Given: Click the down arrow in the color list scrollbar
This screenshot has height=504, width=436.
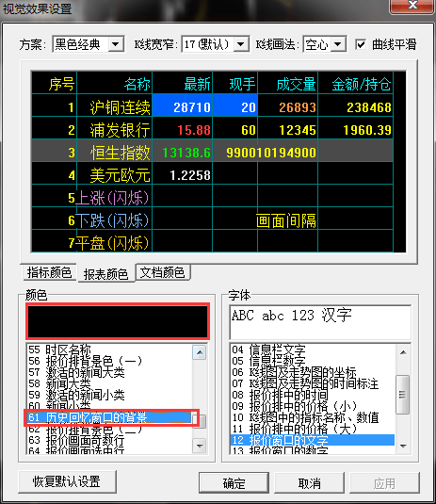Looking at the screenshot, I should (x=200, y=446).
